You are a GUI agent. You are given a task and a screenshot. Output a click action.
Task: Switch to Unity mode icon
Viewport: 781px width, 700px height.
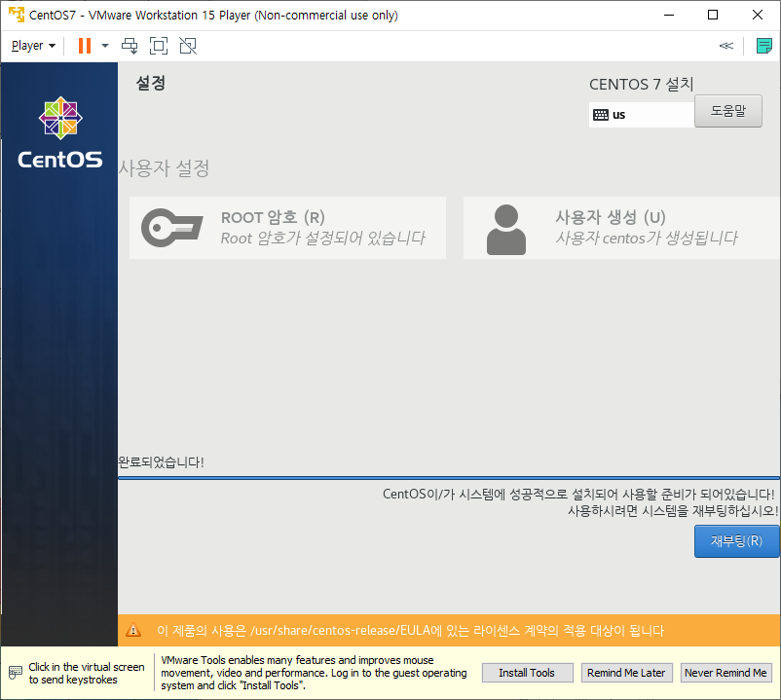188,46
